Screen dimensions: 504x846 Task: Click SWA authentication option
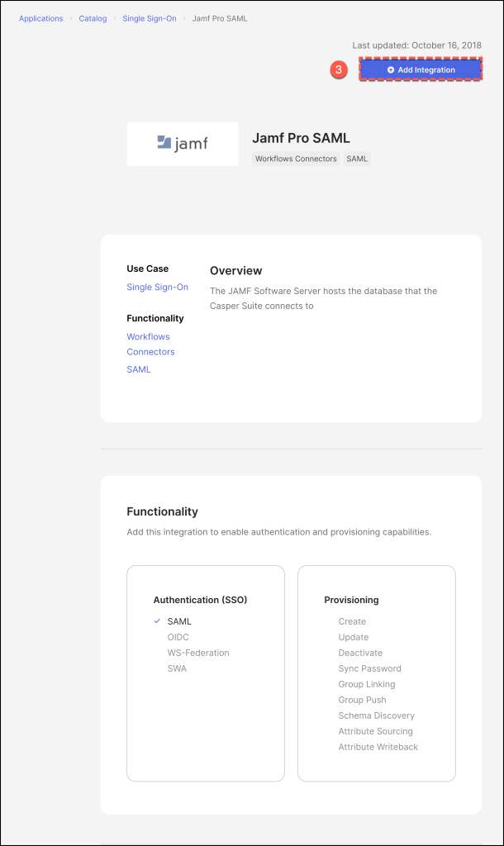click(x=177, y=668)
